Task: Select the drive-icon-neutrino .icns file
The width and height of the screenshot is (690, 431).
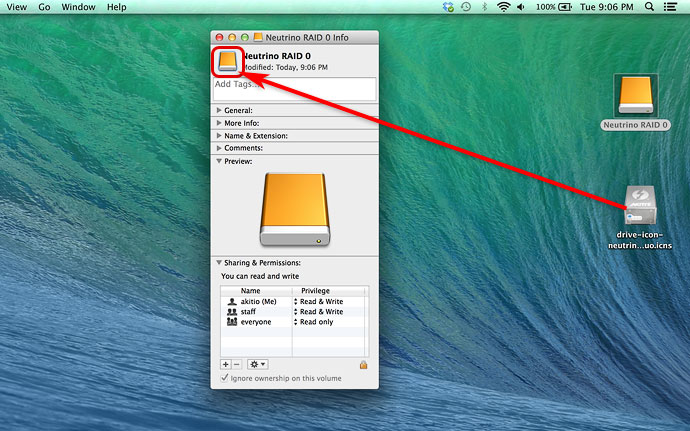Action: point(637,206)
